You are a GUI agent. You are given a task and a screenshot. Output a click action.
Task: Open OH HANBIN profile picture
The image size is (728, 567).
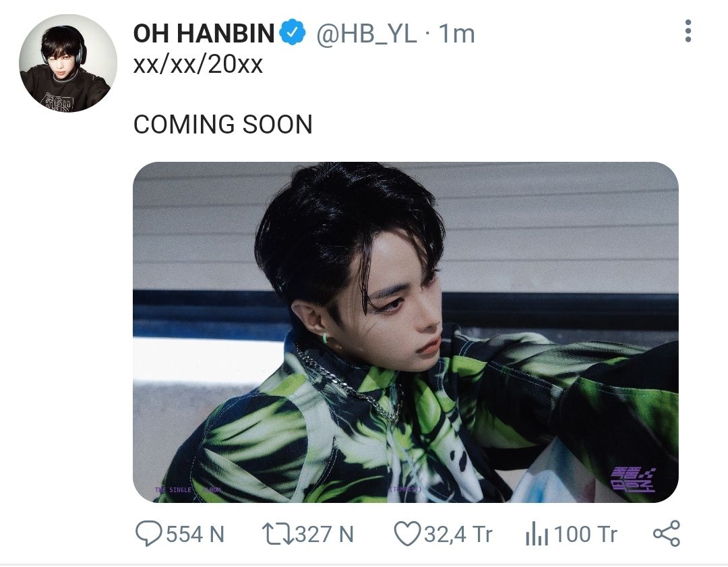(68, 63)
